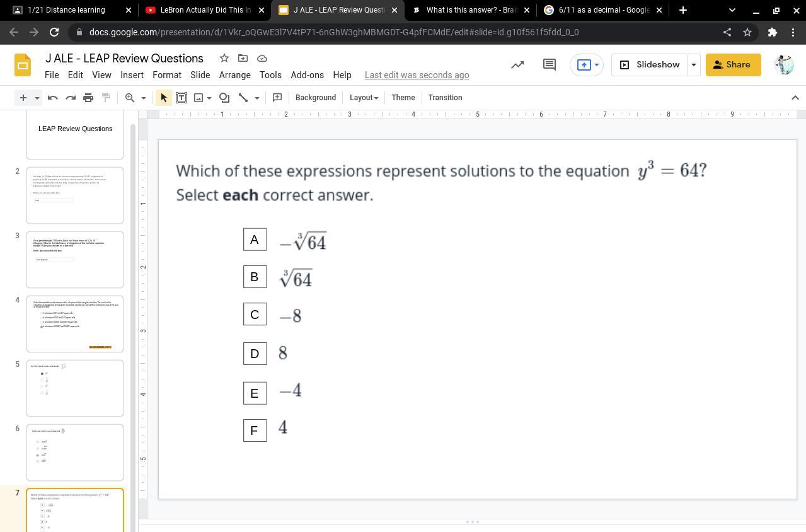Open the activity dashboard trend icon
The width and height of the screenshot is (806, 532).
click(x=517, y=64)
